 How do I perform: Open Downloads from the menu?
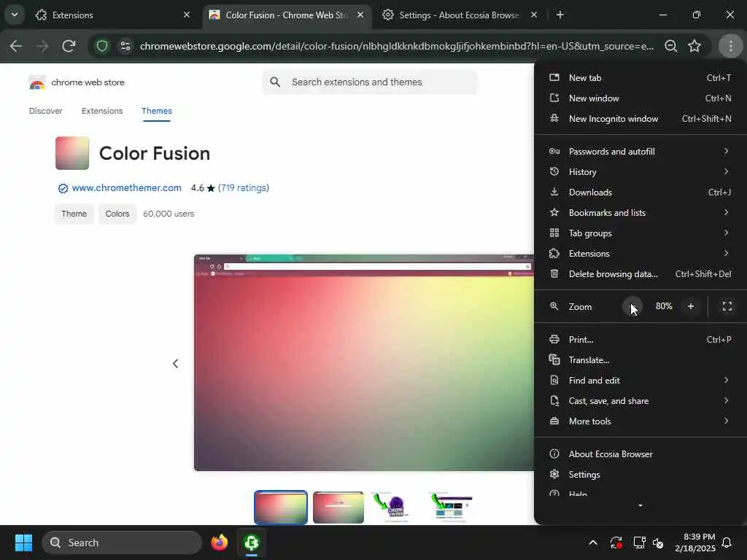640,192
